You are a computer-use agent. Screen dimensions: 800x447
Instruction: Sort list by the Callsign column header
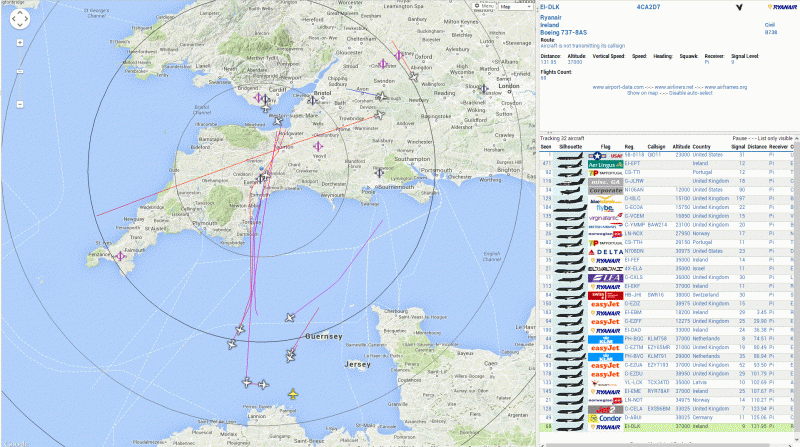[656, 147]
